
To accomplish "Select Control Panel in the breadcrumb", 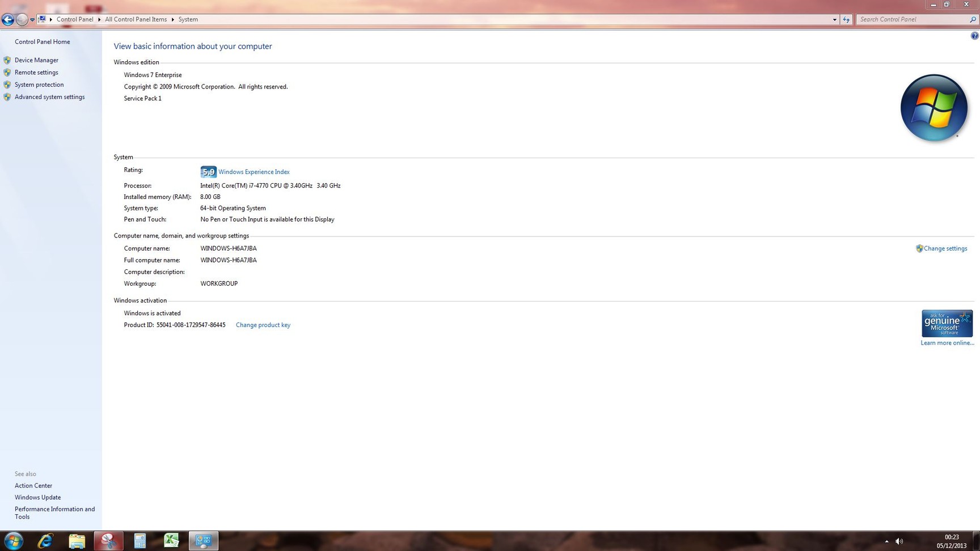I will (75, 19).
